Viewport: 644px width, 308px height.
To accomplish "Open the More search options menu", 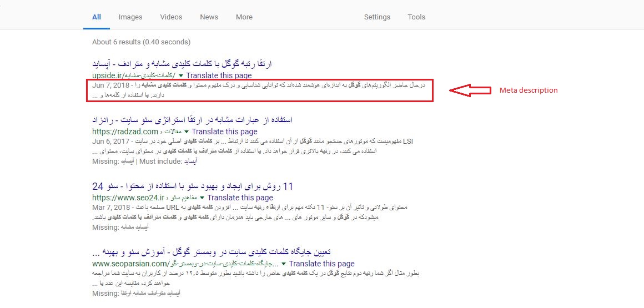I will (x=244, y=17).
